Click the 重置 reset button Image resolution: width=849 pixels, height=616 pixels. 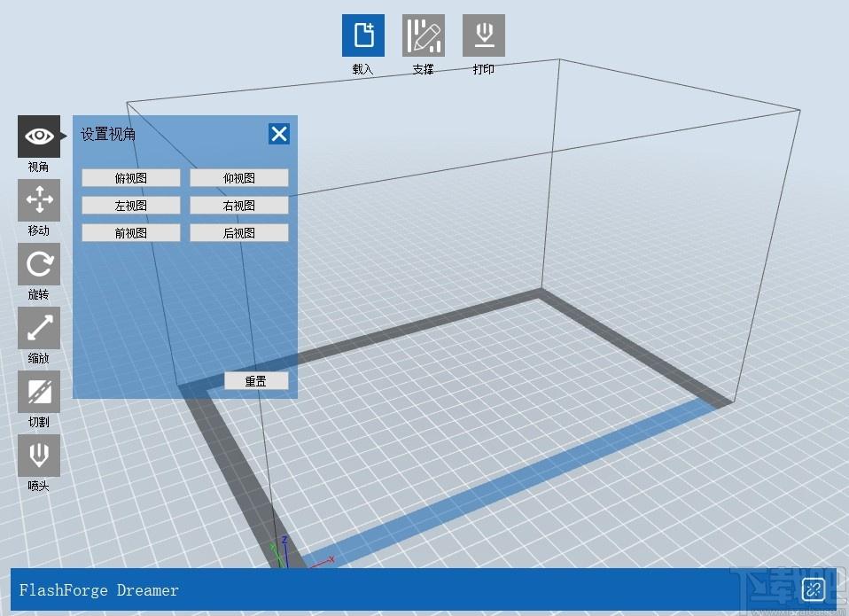pyautogui.click(x=256, y=381)
